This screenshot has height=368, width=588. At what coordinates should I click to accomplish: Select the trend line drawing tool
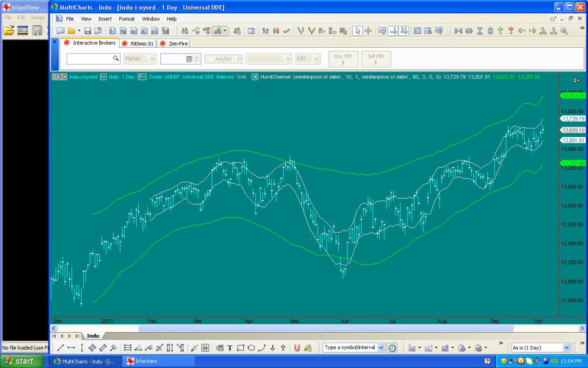tap(60, 347)
